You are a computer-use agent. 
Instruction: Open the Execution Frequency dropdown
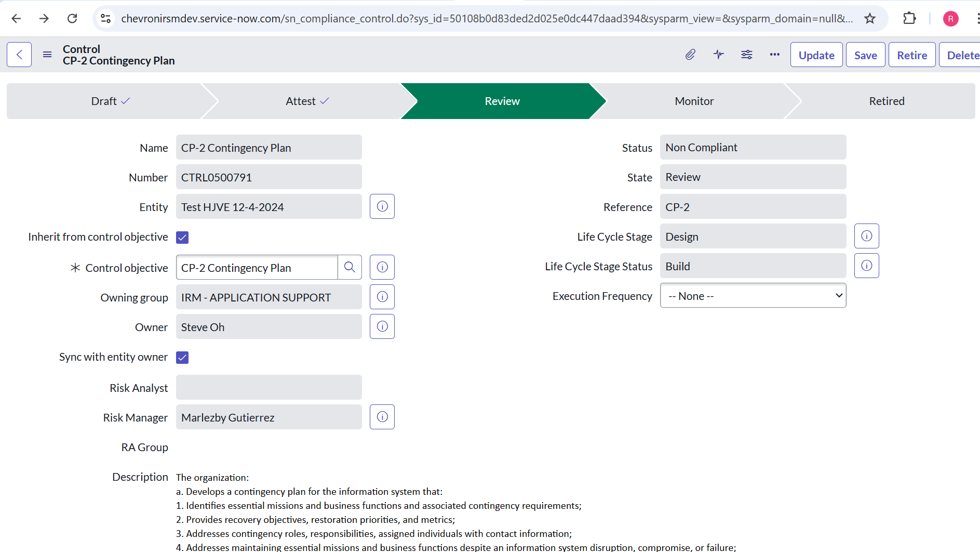click(x=753, y=295)
